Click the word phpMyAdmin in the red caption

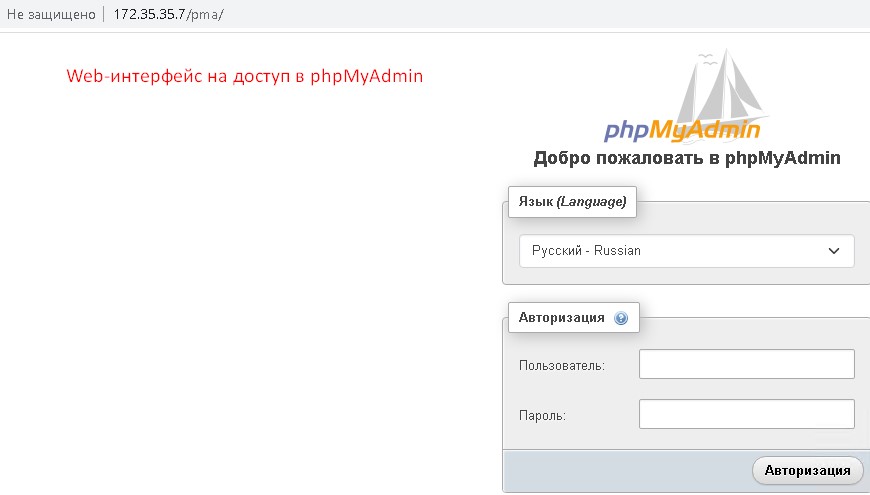tap(366, 76)
